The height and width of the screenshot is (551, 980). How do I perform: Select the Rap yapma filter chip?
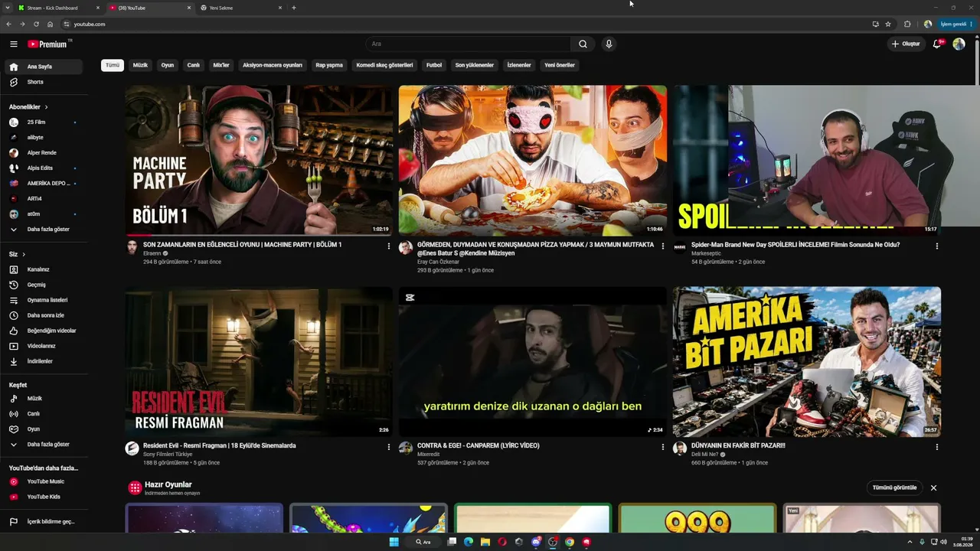tap(329, 65)
